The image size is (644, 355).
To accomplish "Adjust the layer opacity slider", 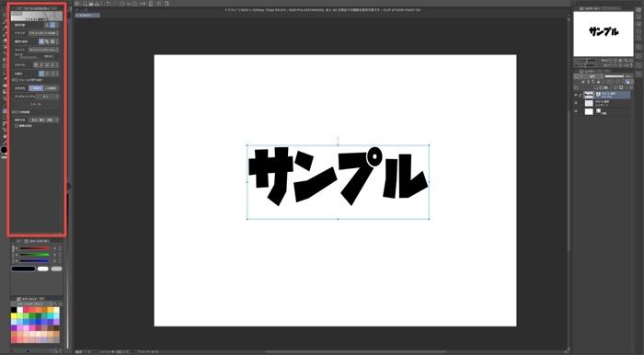I will [615, 76].
